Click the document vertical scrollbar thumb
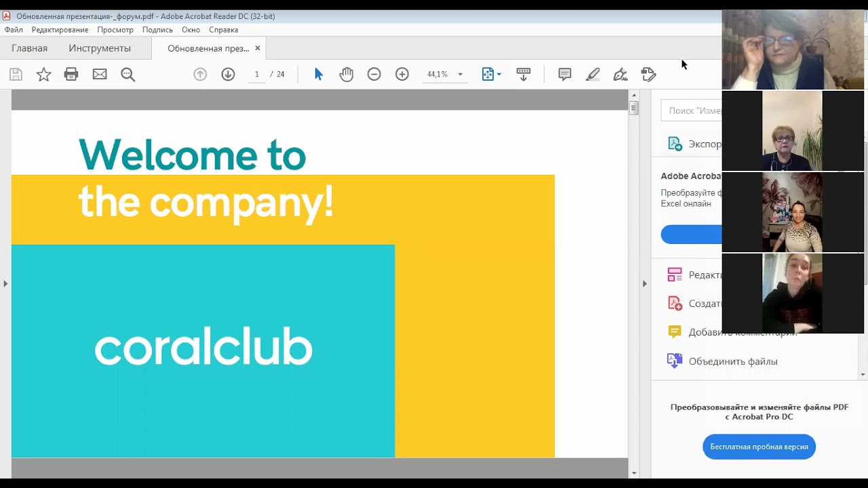The image size is (868, 488). pyautogui.click(x=634, y=107)
